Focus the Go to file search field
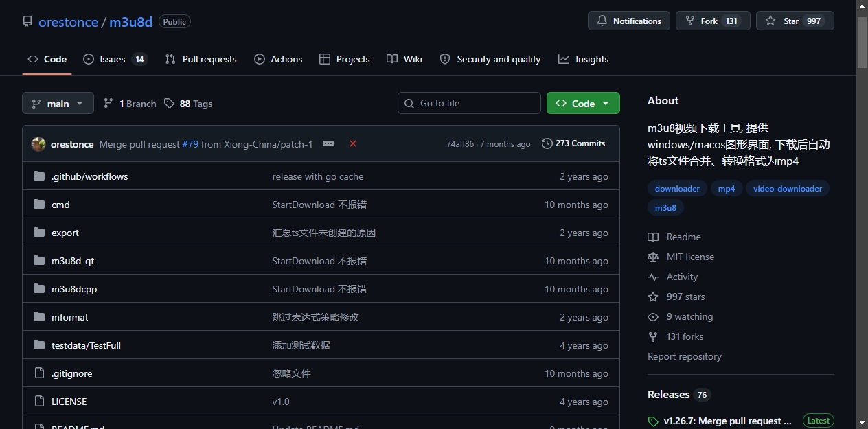Screen dimensions: 868x429 click(469, 103)
